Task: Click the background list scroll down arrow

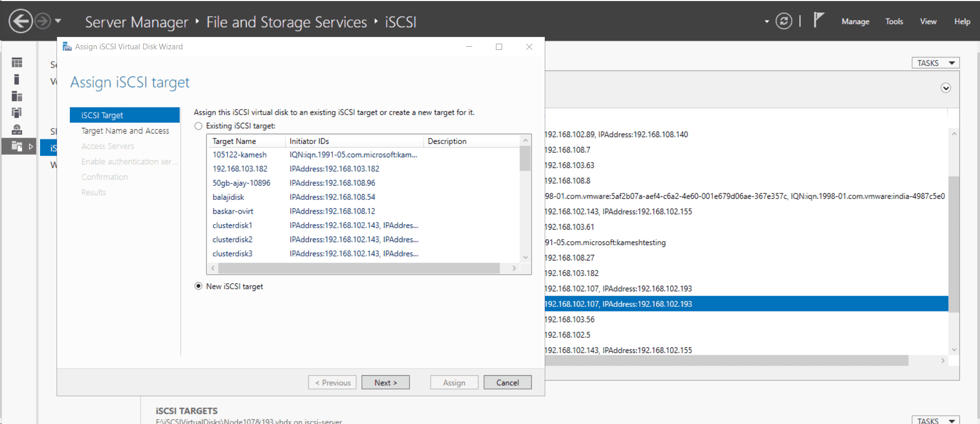Action: click(954, 349)
